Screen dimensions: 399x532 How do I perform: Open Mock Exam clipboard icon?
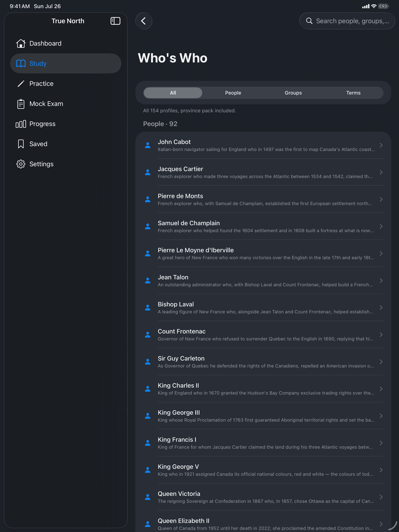click(21, 104)
